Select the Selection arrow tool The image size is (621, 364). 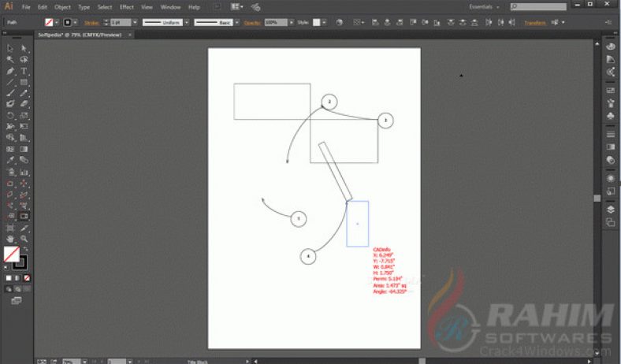click(10, 48)
